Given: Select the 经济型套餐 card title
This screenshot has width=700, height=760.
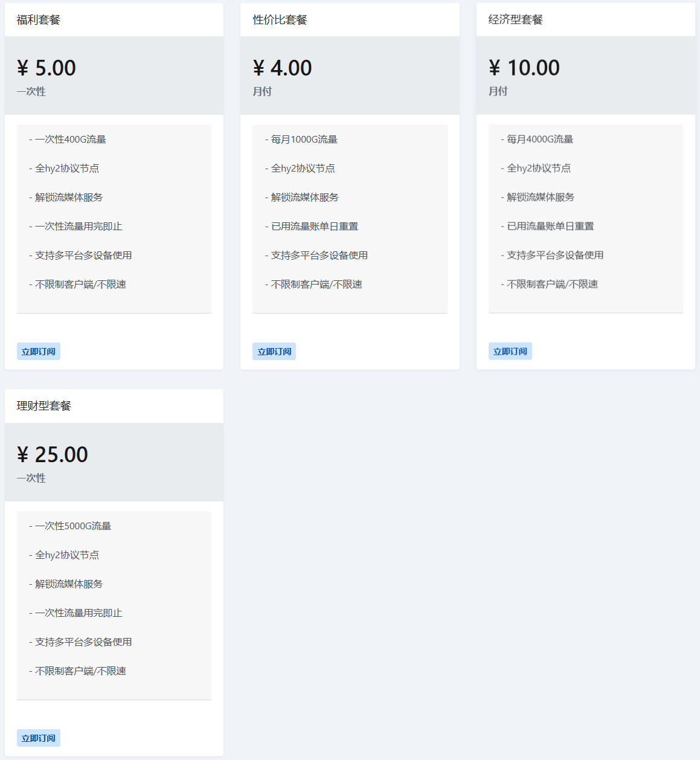Looking at the screenshot, I should point(516,20).
